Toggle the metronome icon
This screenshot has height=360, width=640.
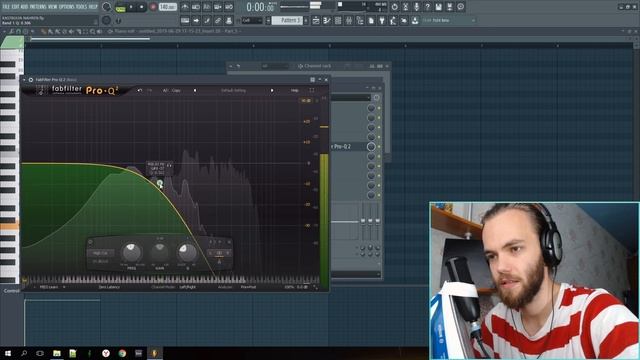(185, 7)
